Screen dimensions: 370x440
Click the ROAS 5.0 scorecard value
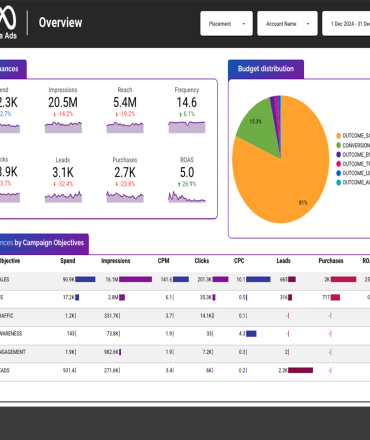[187, 172]
